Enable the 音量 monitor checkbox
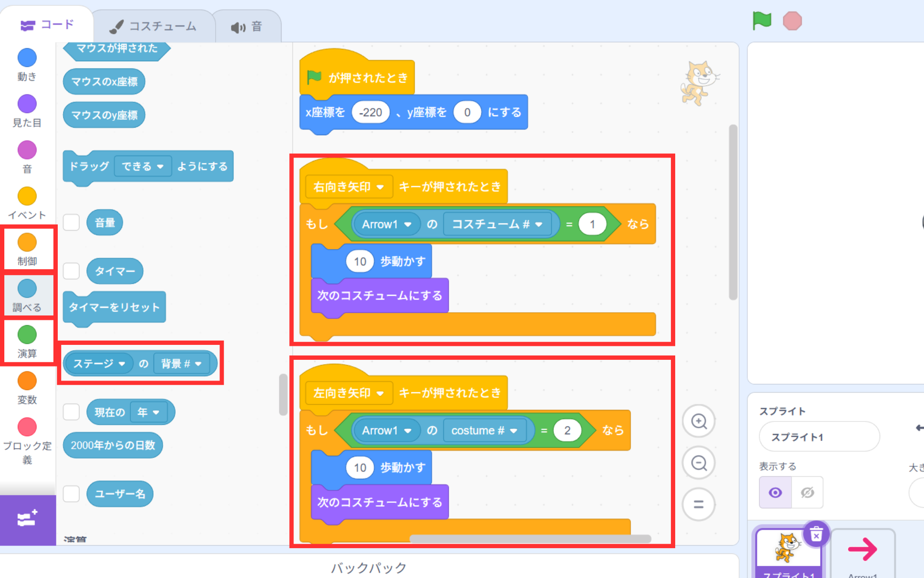Image resolution: width=924 pixels, height=578 pixels. tap(71, 223)
